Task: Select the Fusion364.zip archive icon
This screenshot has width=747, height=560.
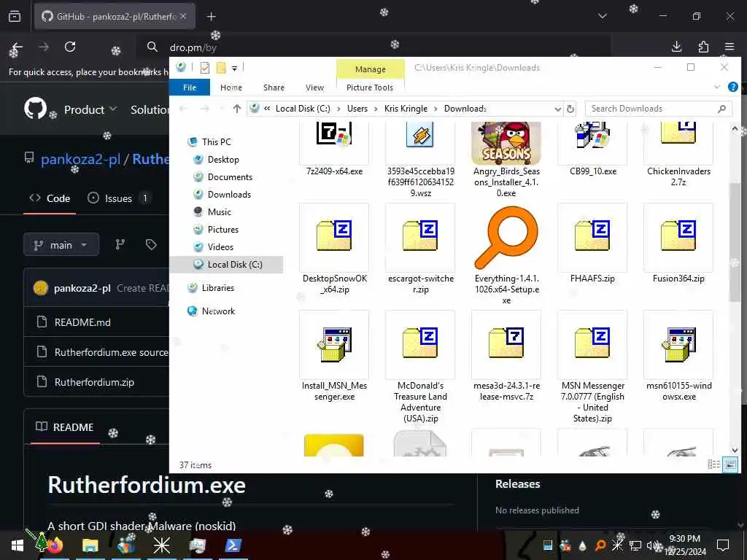Action: (678, 236)
